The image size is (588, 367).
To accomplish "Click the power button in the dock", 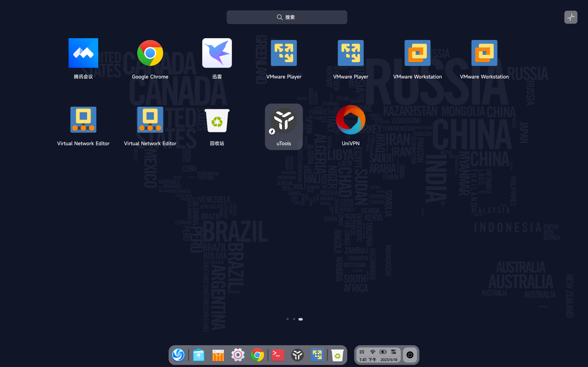I will [x=410, y=355].
